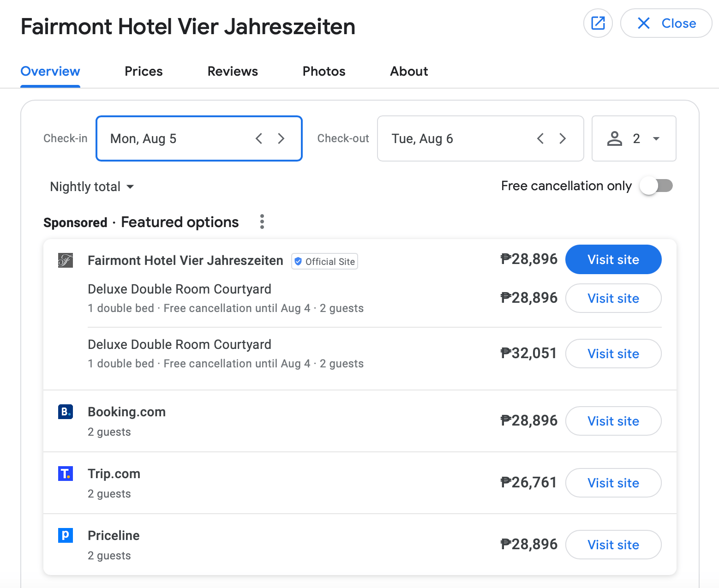This screenshot has width=719, height=588.
Task: Click the Booking.com logo icon
Action: pyautogui.click(x=66, y=412)
